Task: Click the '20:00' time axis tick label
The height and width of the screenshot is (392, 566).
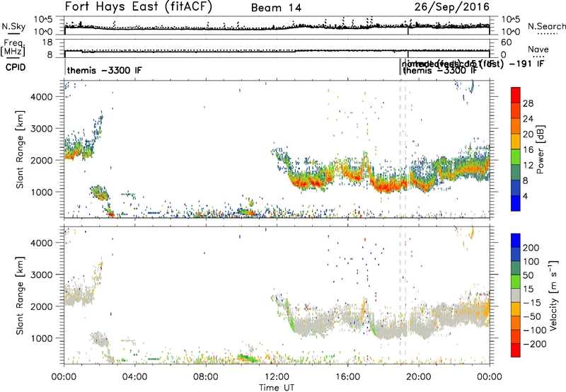Action: pyautogui.click(x=418, y=377)
